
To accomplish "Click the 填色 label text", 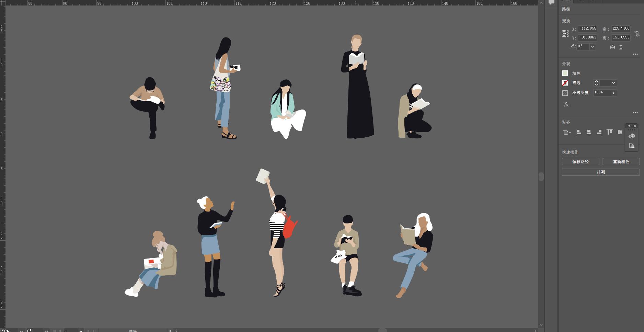I will (576, 73).
